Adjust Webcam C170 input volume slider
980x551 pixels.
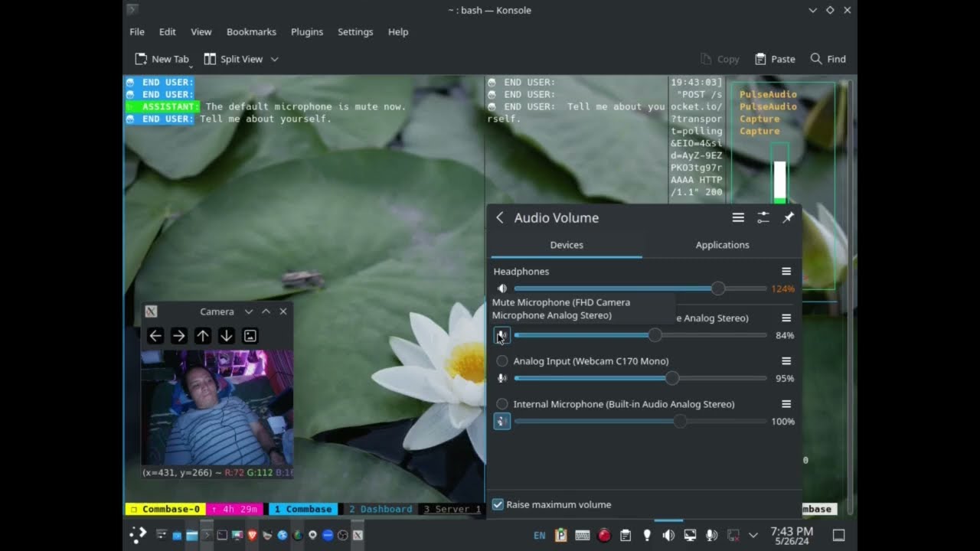(x=640, y=378)
